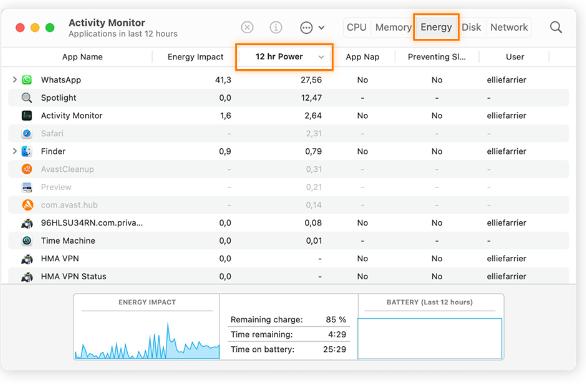Click WhatsApp energy impact value 41,3
This screenshot has height=386, width=586.
point(223,80)
